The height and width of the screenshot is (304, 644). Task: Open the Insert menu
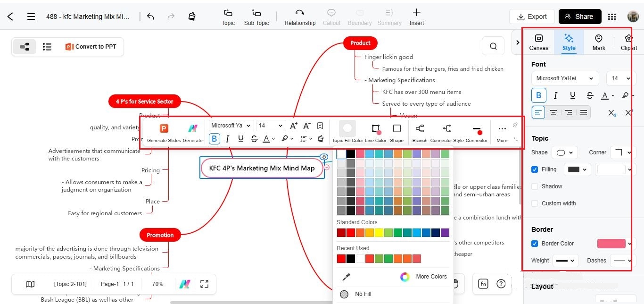pyautogui.click(x=417, y=17)
